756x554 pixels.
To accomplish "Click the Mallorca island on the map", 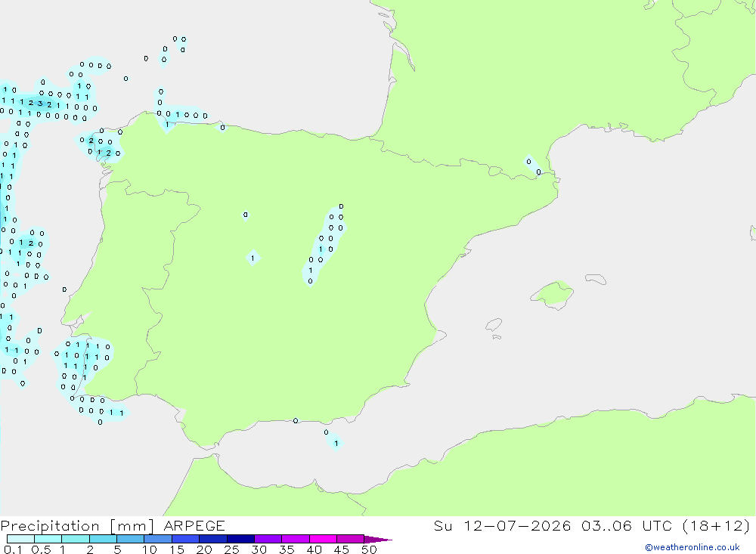I will 553,294.
